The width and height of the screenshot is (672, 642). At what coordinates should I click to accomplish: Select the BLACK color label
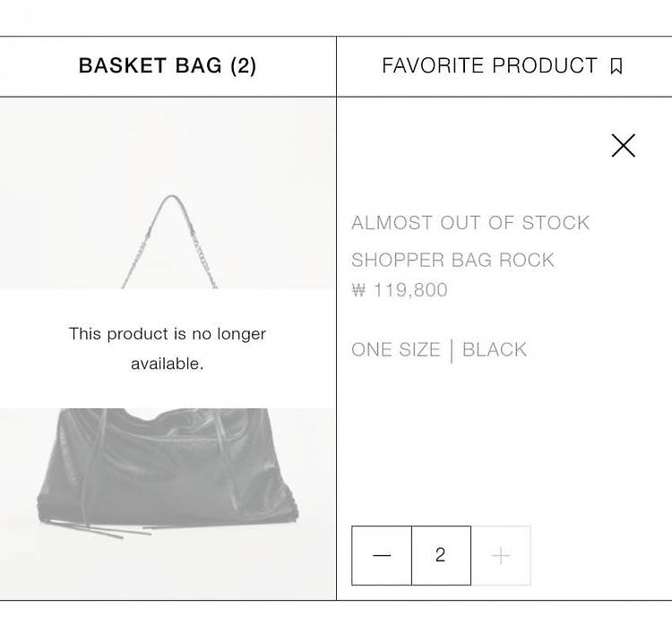(x=495, y=349)
